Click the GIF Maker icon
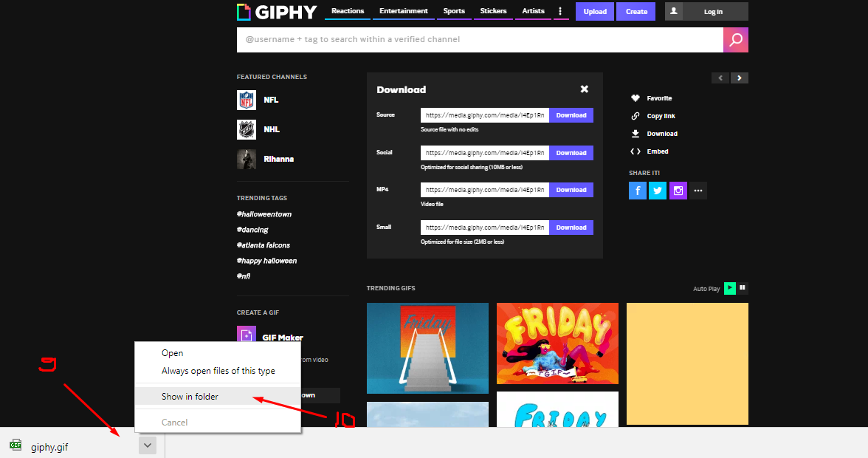This screenshot has width=868, height=458. tap(247, 333)
